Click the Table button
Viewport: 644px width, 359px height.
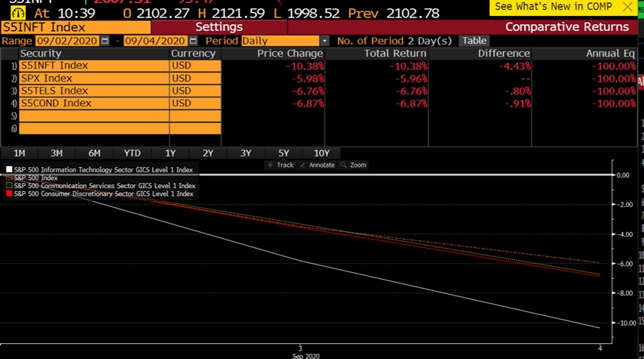[474, 41]
